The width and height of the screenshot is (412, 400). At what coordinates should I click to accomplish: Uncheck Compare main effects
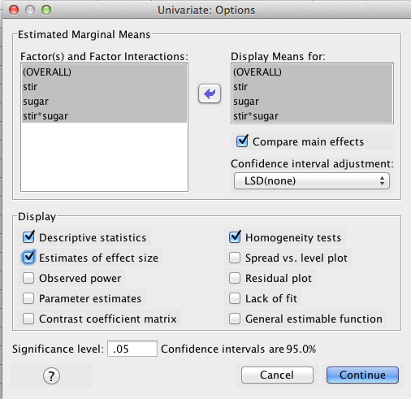(242, 141)
